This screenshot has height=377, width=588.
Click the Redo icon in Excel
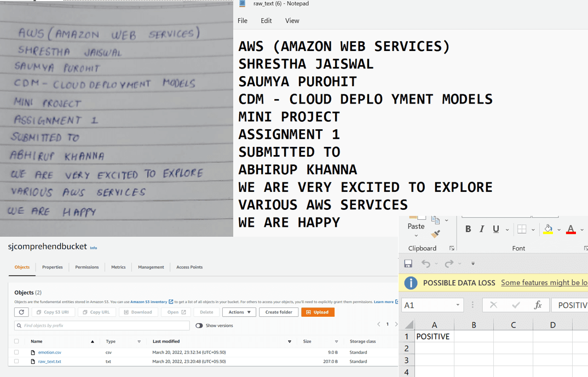coord(448,263)
